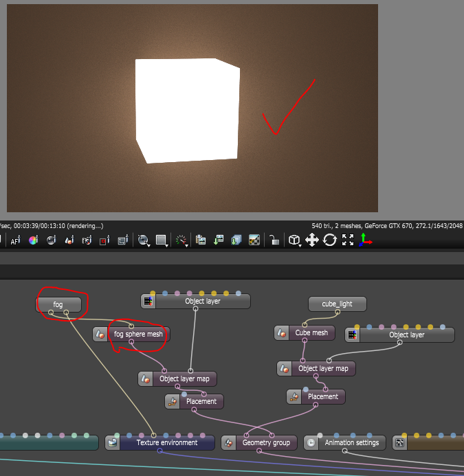The width and height of the screenshot is (464, 476).
Task: Click the render time status text
Action: [52, 226]
